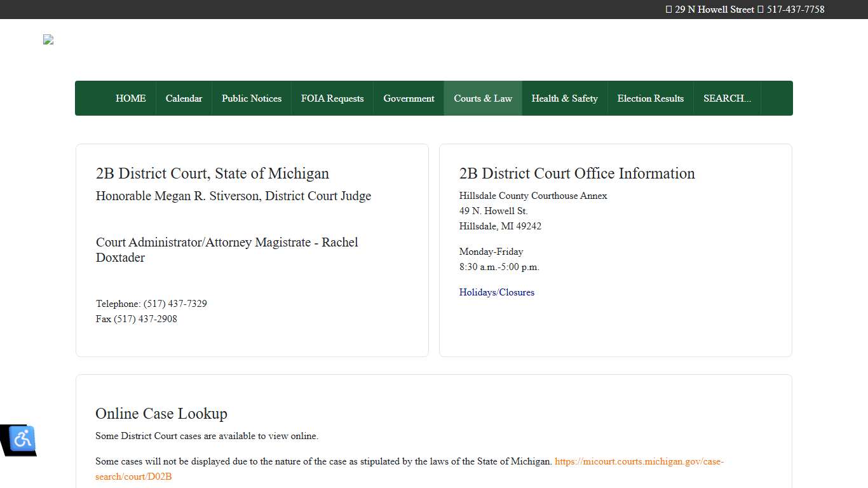View Public Notices
This screenshot has height=488, width=868.
pos(252,98)
